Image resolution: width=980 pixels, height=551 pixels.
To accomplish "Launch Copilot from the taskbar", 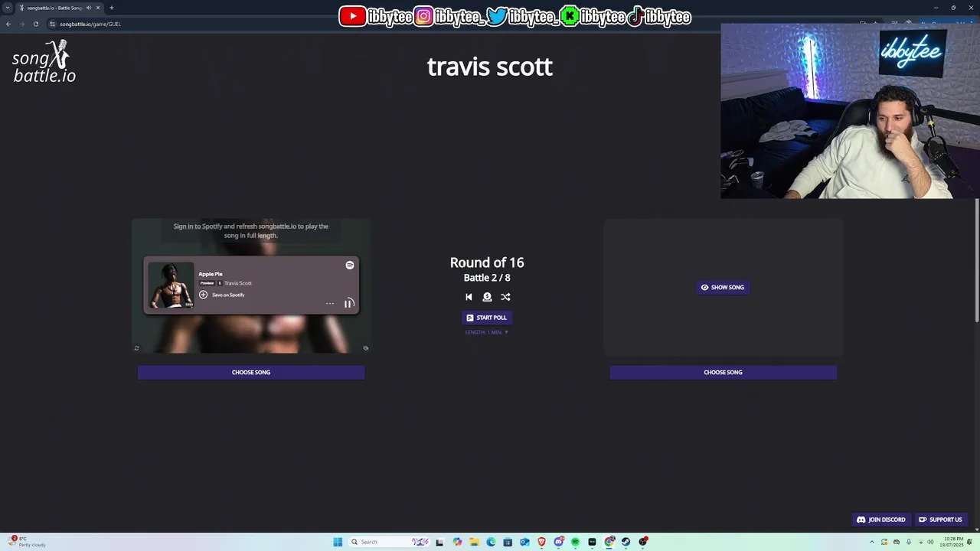I will pyautogui.click(x=457, y=542).
